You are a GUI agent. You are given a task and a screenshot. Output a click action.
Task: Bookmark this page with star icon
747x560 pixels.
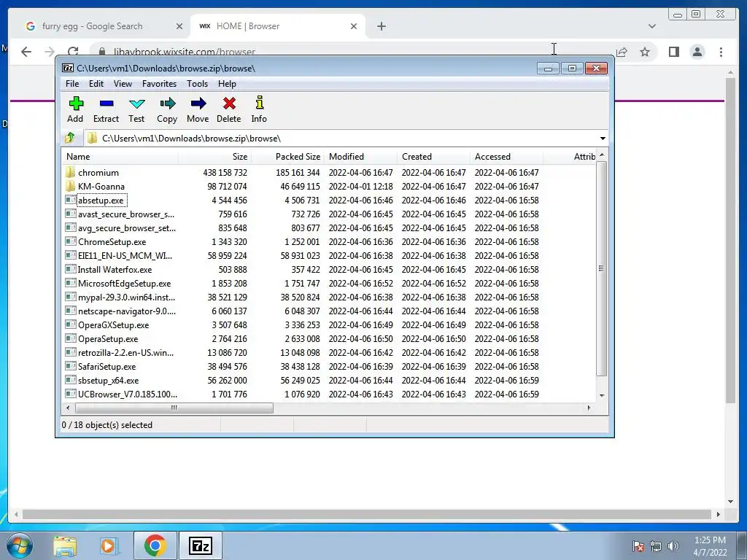pos(645,52)
